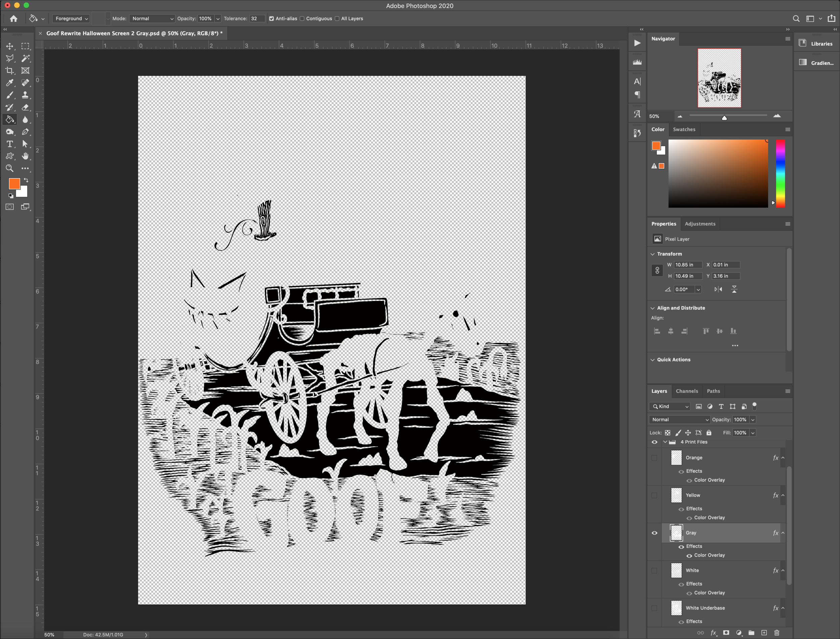This screenshot has width=840, height=639.
Task: Click the Tolerance input field
Action: click(257, 18)
